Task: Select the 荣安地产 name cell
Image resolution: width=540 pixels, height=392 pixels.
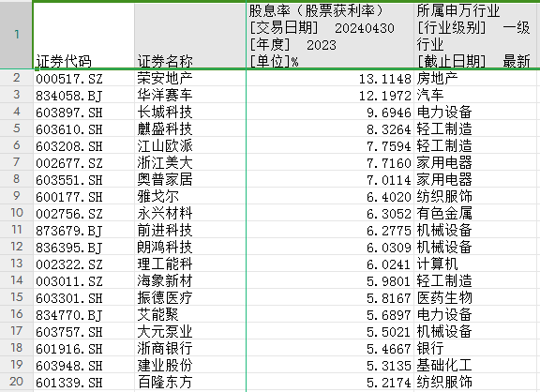Action: click(190, 78)
